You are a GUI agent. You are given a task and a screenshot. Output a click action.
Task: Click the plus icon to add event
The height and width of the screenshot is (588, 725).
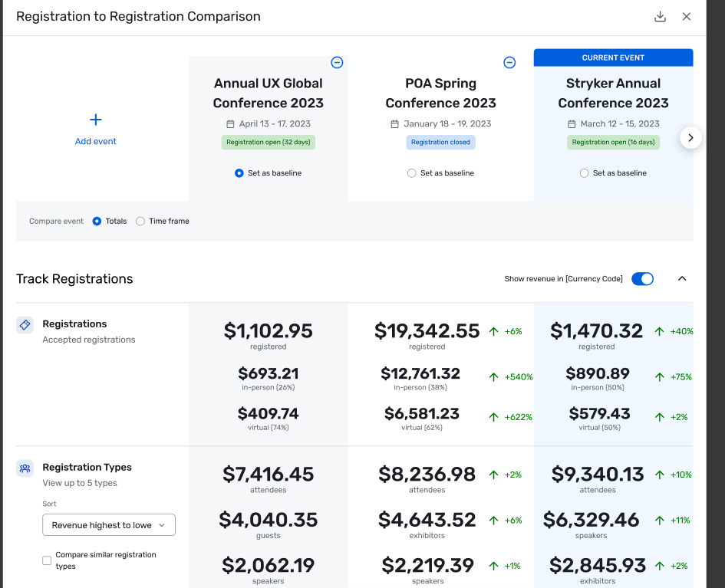(x=96, y=120)
